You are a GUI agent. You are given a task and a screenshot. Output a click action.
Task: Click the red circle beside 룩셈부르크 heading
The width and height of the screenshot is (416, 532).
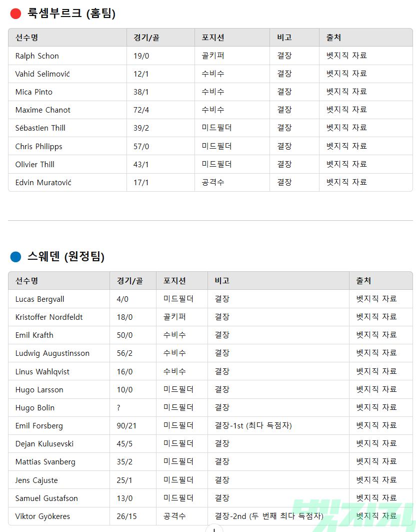pyautogui.click(x=15, y=14)
